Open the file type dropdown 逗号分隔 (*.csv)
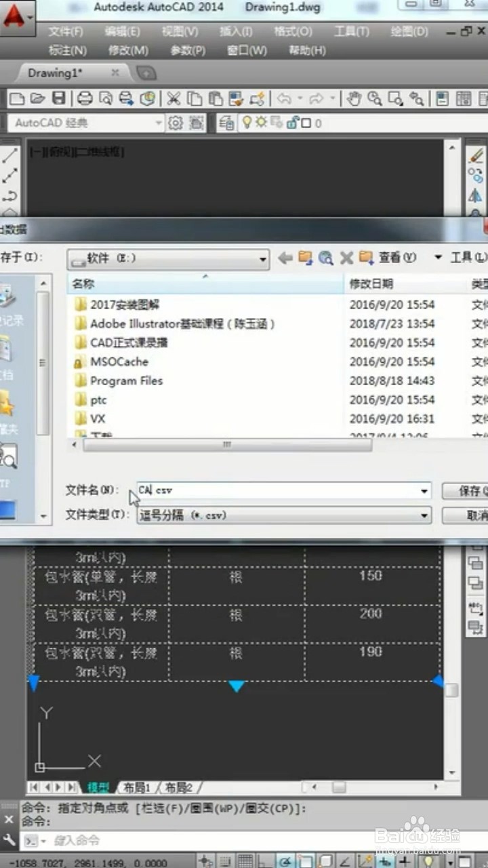488x868 pixels. coord(284,515)
